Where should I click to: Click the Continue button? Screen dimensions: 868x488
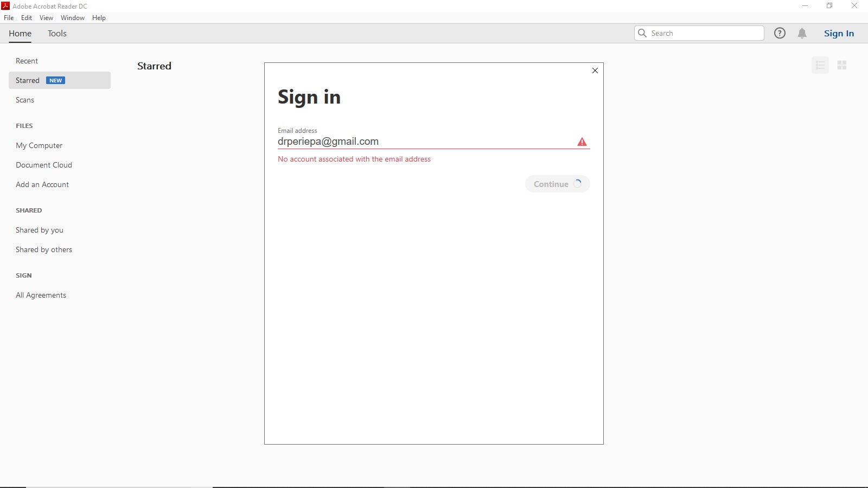tap(557, 184)
